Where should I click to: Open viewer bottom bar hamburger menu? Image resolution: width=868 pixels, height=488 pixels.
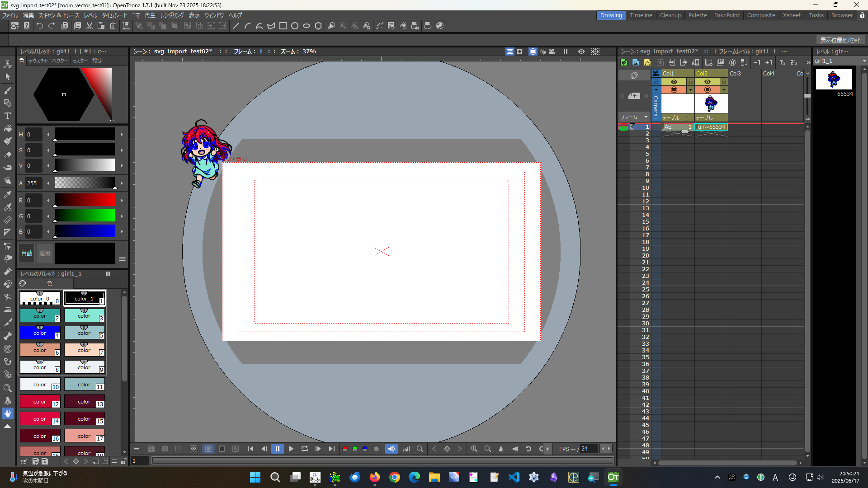coord(137,449)
